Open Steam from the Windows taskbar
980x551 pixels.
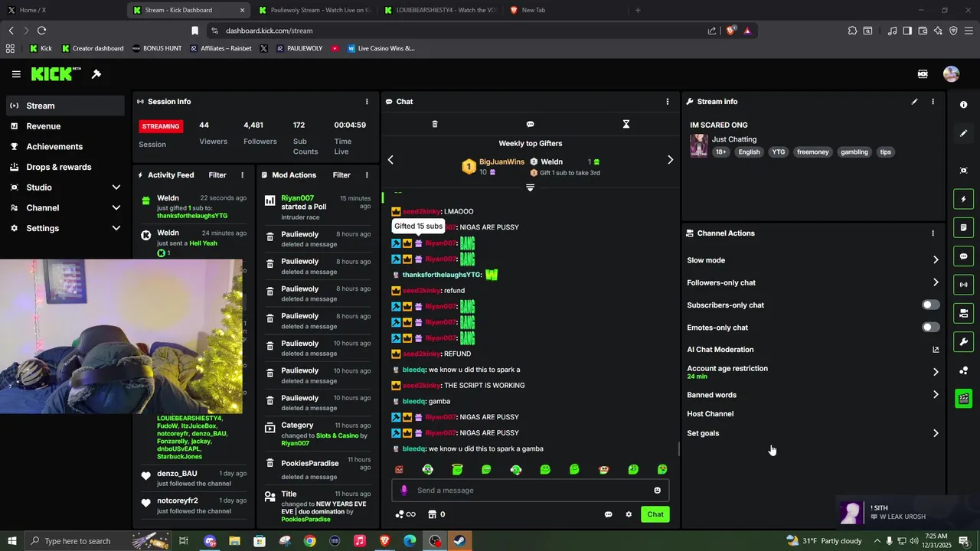[x=460, y=541]
